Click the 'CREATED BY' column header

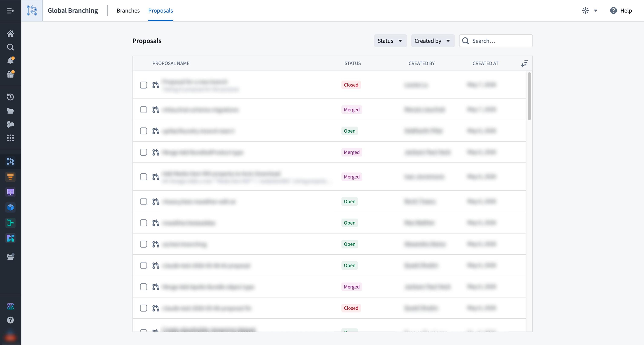coord(421,63)
